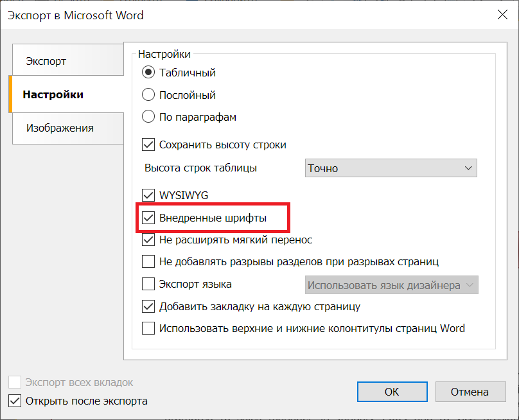
Task: Enable Не добавлять разрывы разделов option
Action: [148, 262]
